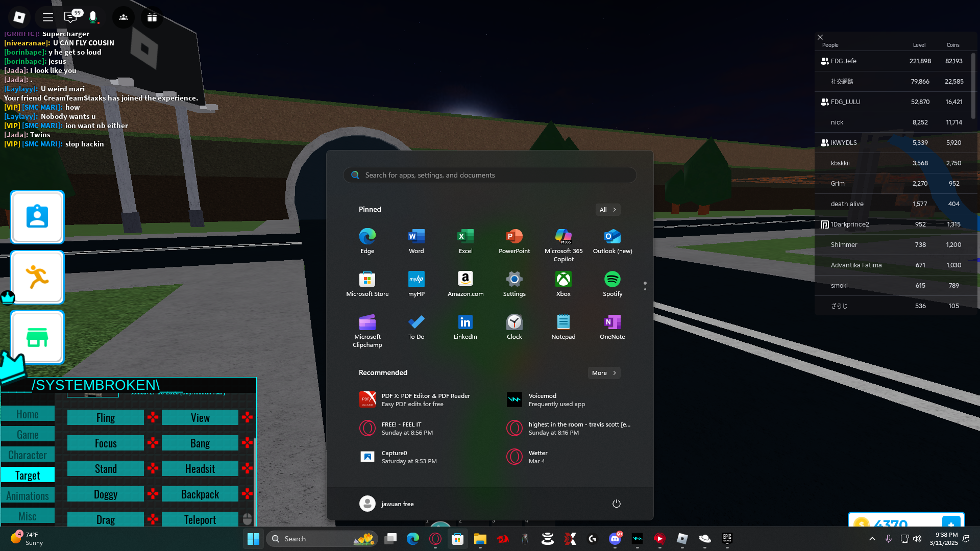Switch to the Character tab
The width and height of the screenshot is (980, 551).
pos(28,455)
